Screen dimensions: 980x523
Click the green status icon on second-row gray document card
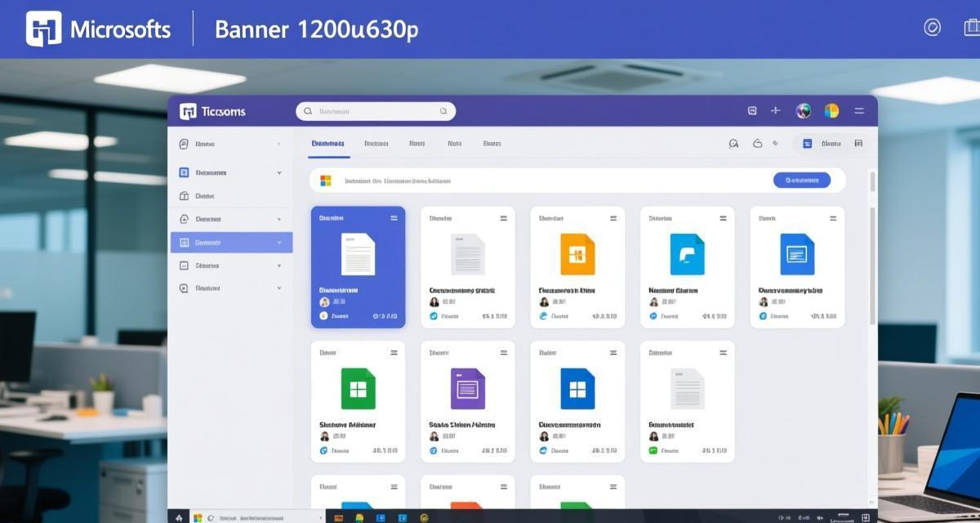tap(653, 450)
